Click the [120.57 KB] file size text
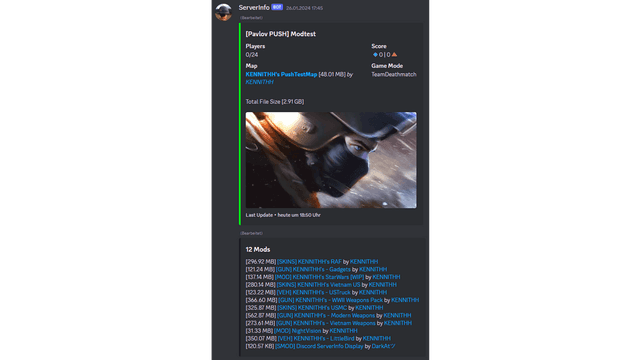This screenshot has height=360, width=640. (x=260, y=346)
